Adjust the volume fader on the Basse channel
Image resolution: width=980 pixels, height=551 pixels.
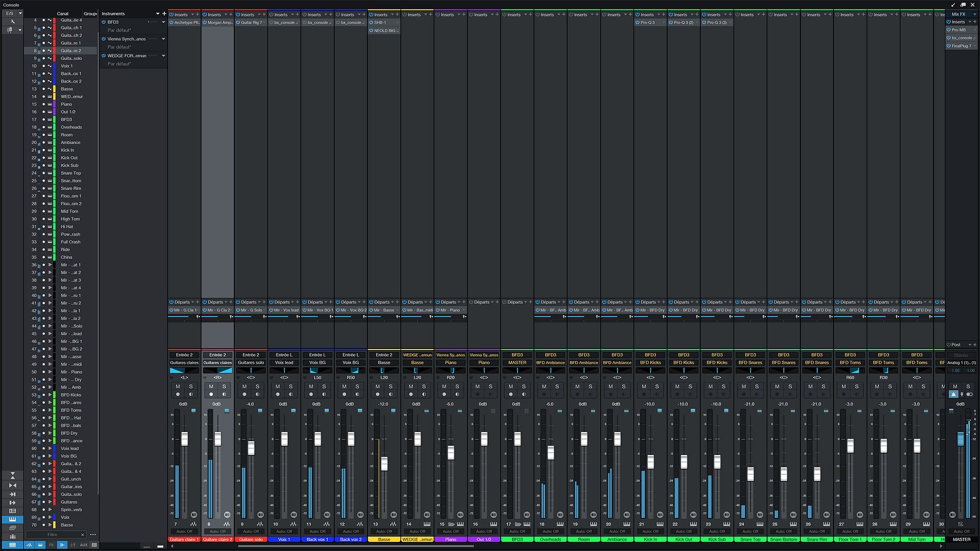pos(384,464)
